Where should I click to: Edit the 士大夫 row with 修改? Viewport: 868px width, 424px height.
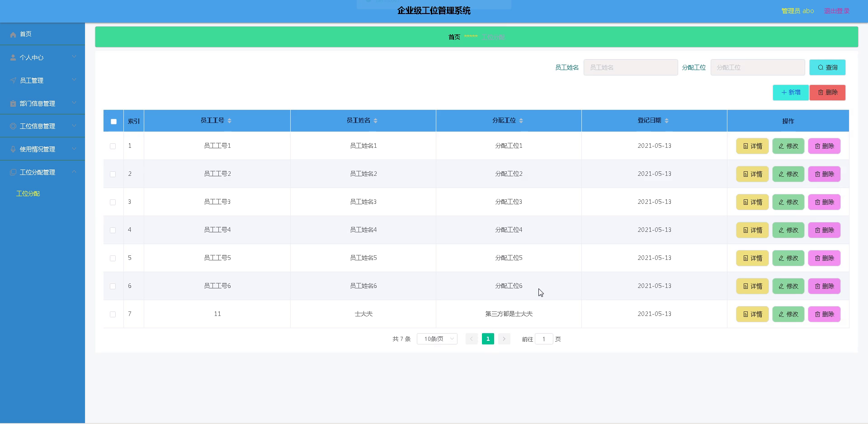[788, 314]
